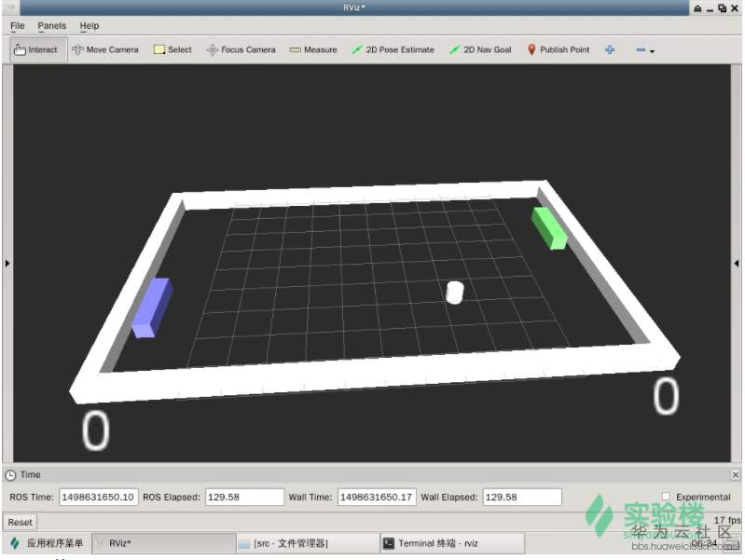The height and width of the screenshot is (560, 745).
Task: Click the window shade button in title bar
Action: [697, 8]
